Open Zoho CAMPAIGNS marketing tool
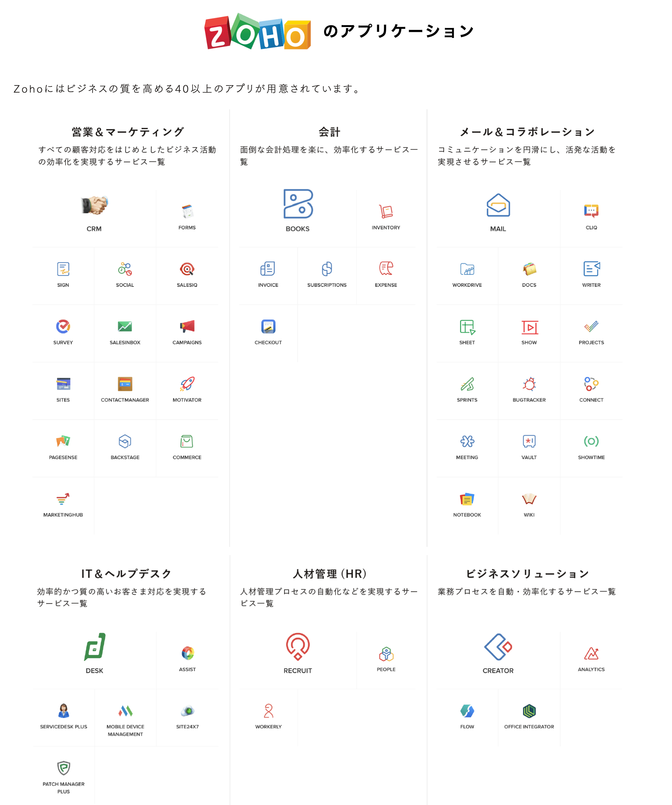The height and width of the screenshot is (805, 672). pos(187,328)
